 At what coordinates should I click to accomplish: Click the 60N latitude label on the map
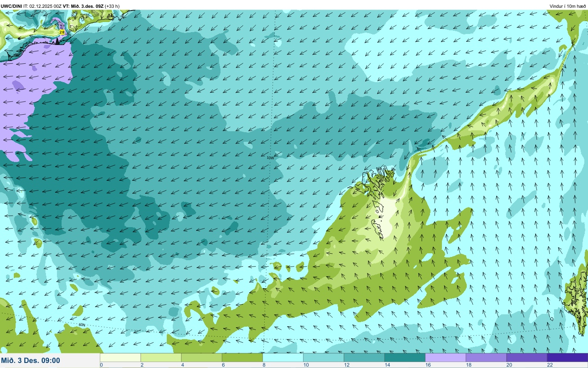[82, 325]
